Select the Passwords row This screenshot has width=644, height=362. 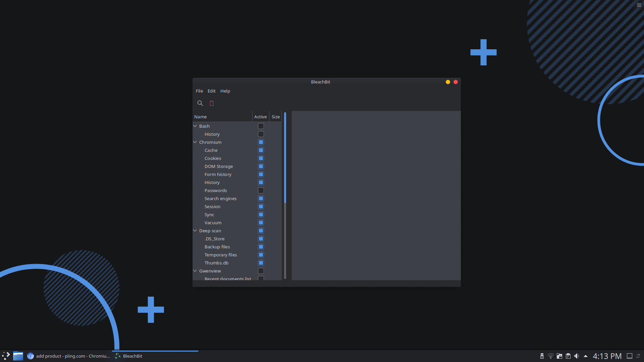tap(237, 190)
